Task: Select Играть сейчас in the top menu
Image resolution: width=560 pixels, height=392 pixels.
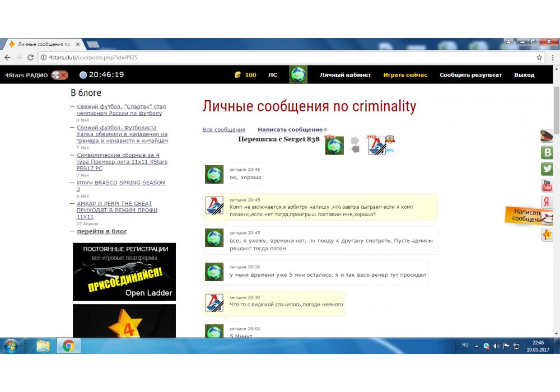Action: click(405, 75)
